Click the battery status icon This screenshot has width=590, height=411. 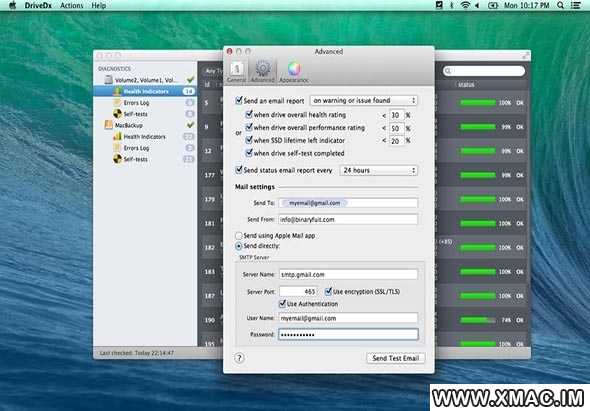[493, 5]
